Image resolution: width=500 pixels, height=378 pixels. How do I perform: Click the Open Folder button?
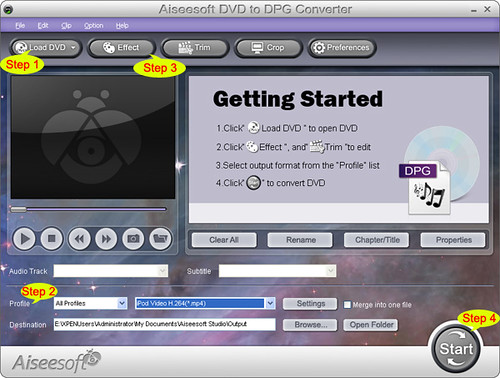[x=371, y=325]
